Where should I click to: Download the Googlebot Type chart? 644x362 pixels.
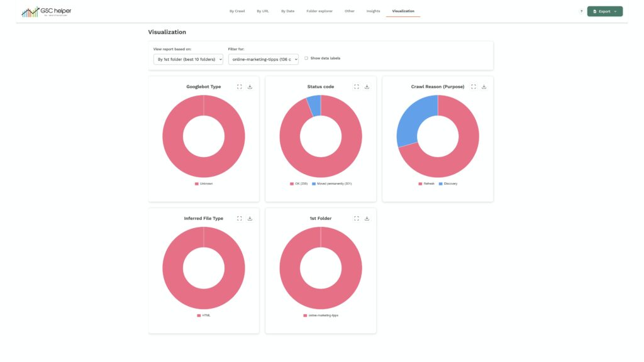(x=250, y=87)
